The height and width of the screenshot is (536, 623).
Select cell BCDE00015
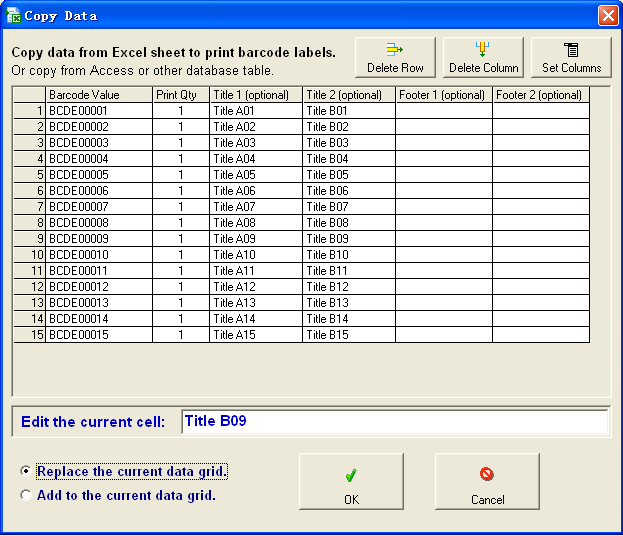click(99, 335)
